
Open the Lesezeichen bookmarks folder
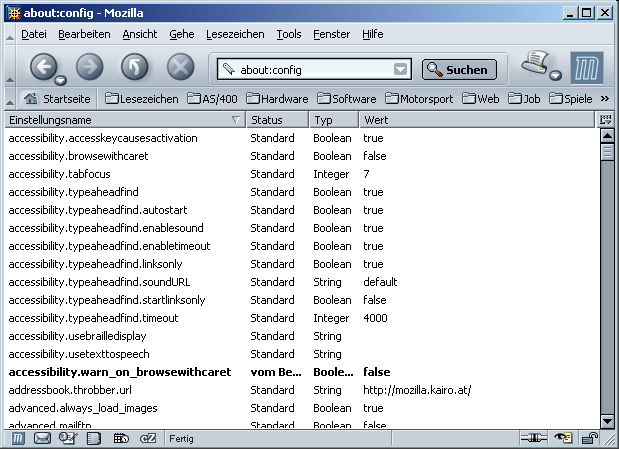point(142,99)
